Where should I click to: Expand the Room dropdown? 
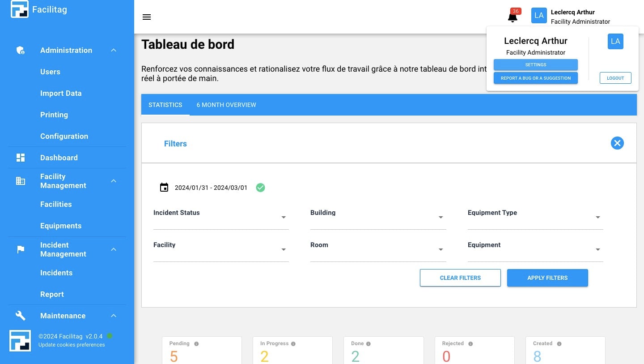(441, 250)
